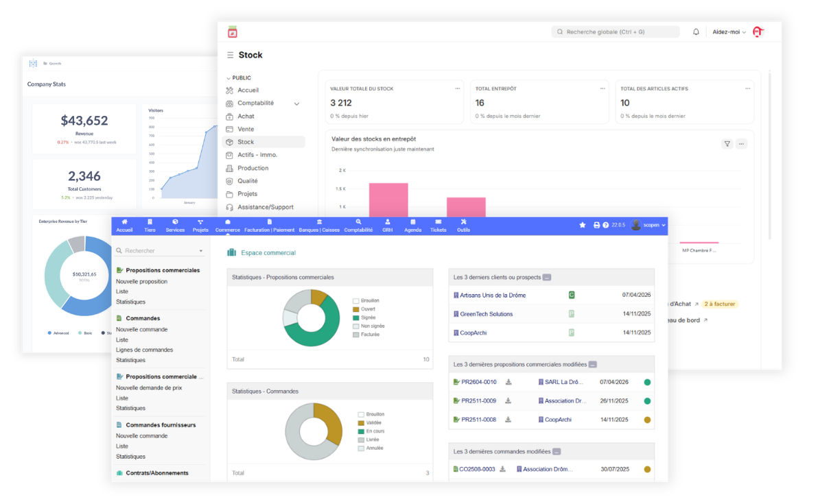Image resolution: width=818 pixels, height=504 pixels.
Task: Open the scopen user dropdown
Action: click(649, 225)
